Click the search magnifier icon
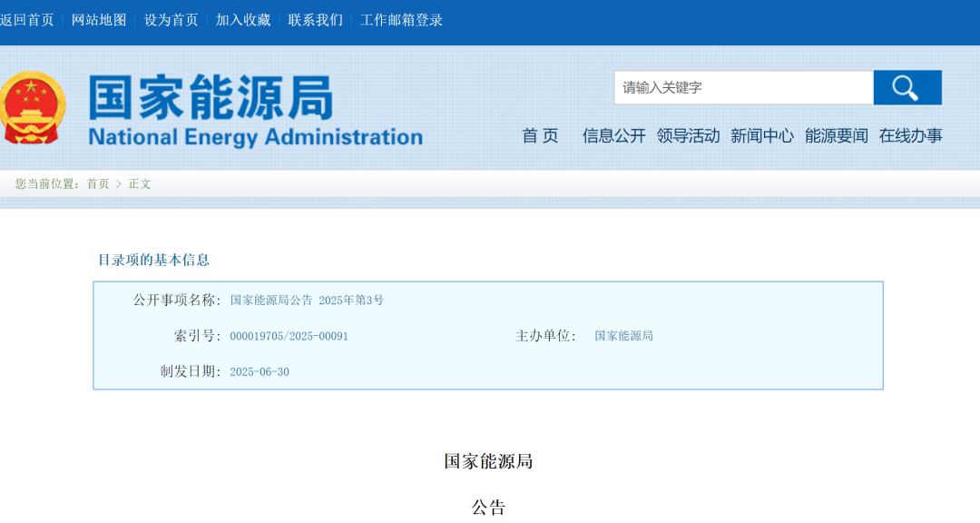980x523 pixels. [x=906, y=87]
